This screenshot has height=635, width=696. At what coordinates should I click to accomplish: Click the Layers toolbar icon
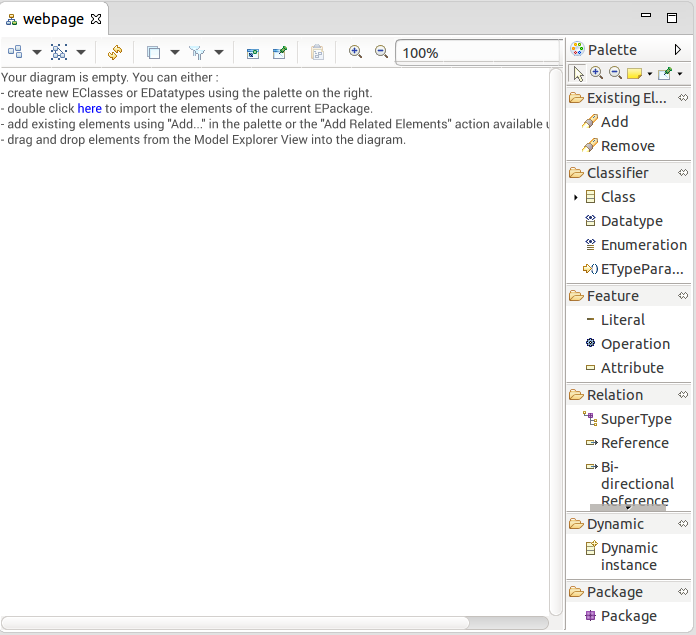[x=154, y=52]
